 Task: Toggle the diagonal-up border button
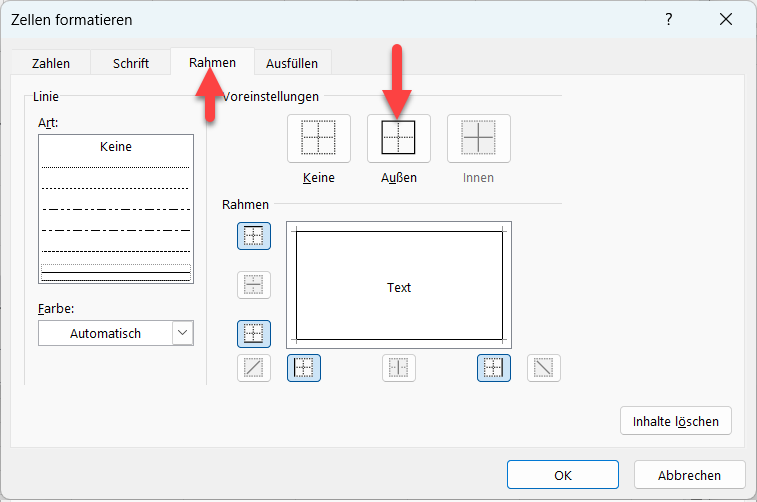(x=254, y=368)
